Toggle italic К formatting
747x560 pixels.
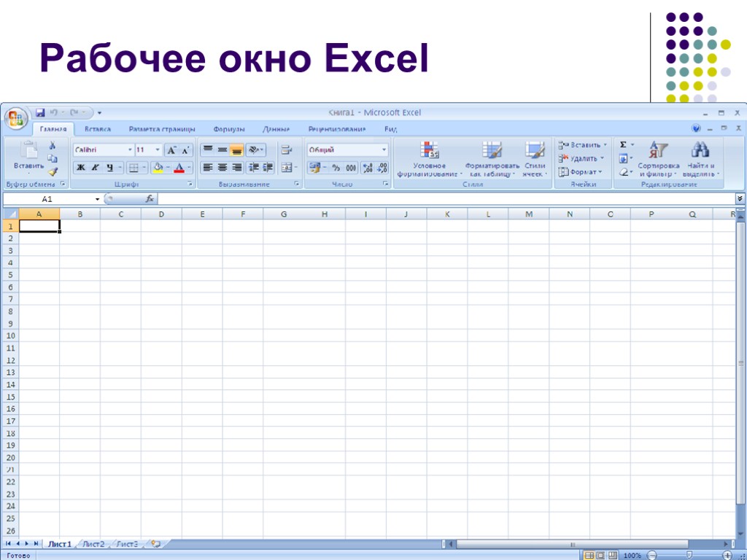coord(95,167)
